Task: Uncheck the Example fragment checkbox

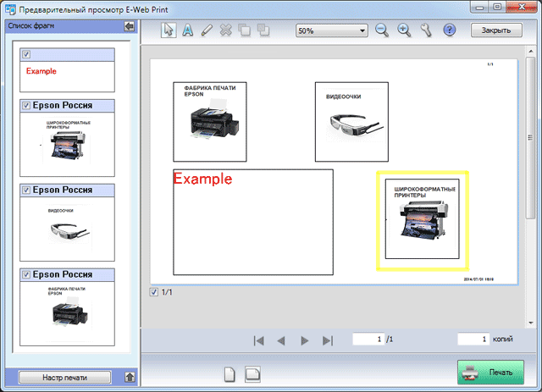Action: pyautogui.click(x=28, y=55)
